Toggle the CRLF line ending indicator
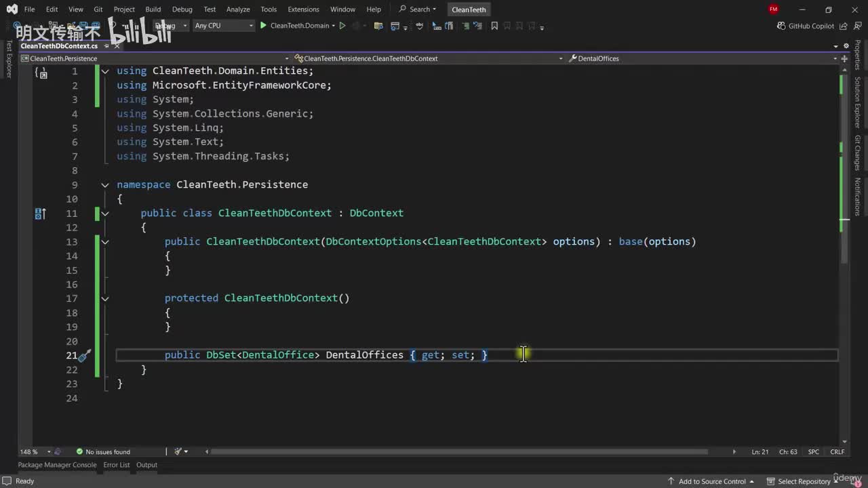The image size is (868, 488). [x=837, y=452]
